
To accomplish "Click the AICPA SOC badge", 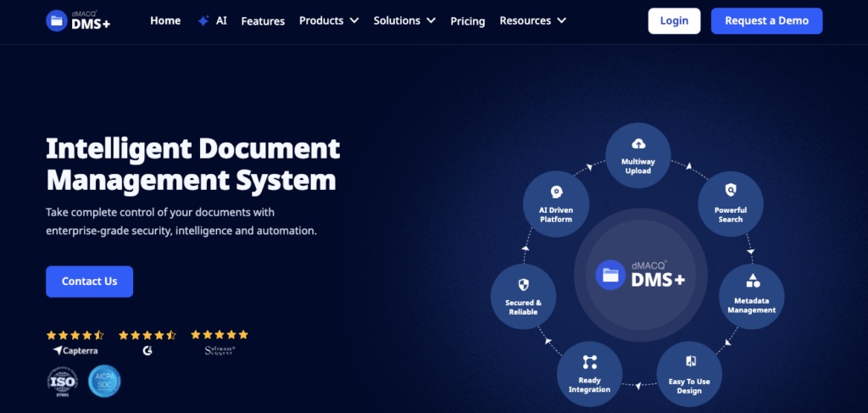I will 104,382.
